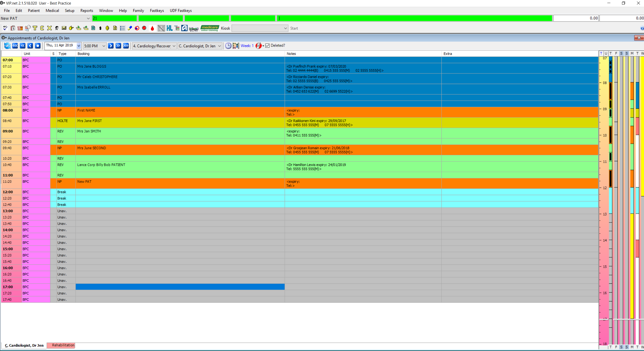
Task: Expand the 5:00 PM time dropdown
Action: click(103, 46)
